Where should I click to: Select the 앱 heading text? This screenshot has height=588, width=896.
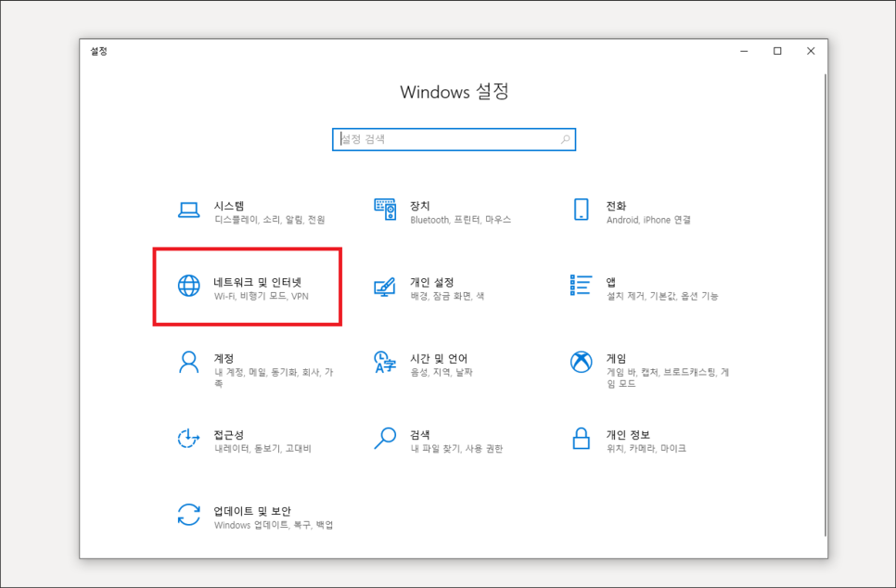(x=611, y=282)
